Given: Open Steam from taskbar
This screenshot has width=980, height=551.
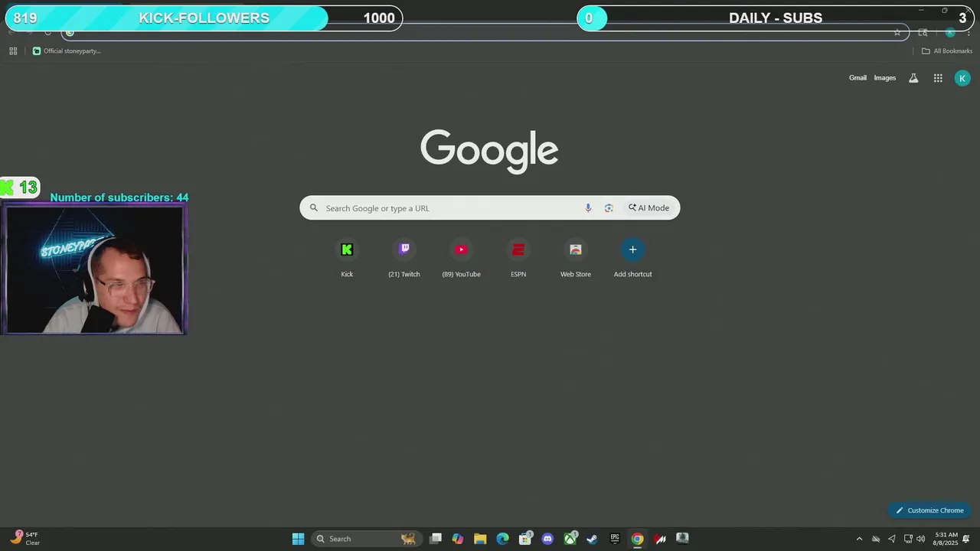Looking at the screenshot, I should pyautogui.click(x=592, y=539).
